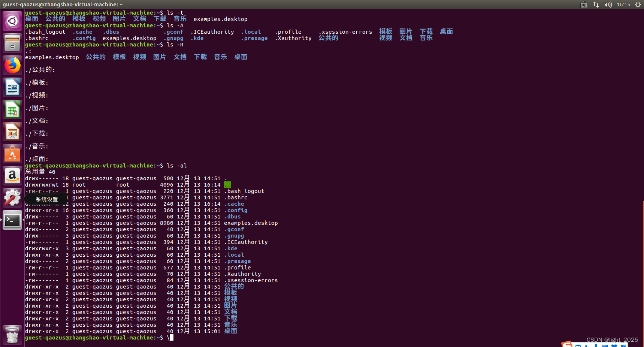Open System Settings from the launcher
The image size is (644, 347).
[12, 197]
